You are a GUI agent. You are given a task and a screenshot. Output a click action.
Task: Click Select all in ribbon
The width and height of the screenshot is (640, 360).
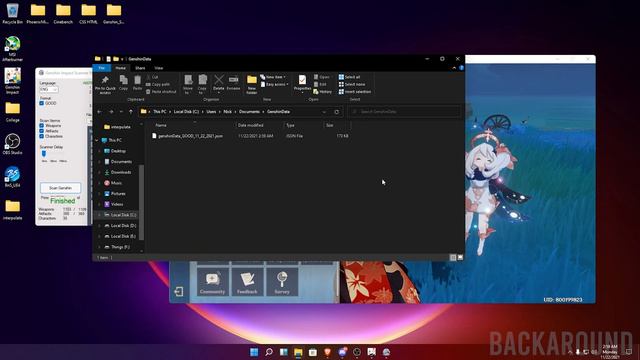tap(349, 77)
